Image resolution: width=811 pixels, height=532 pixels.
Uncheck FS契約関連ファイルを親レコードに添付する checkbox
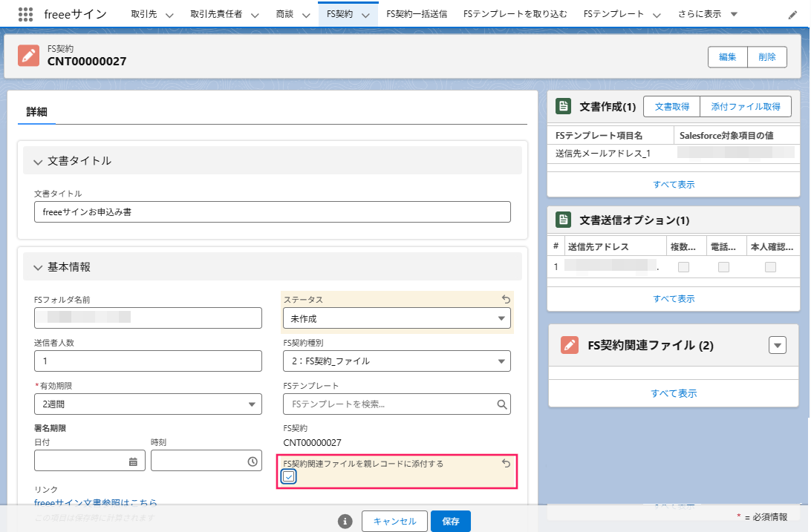[289, 476]
